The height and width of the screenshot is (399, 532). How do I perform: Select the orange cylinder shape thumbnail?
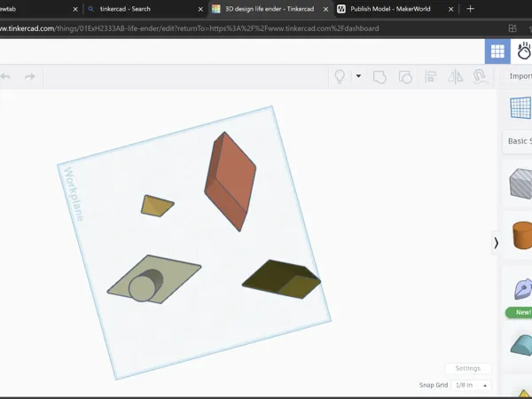click(x=522, y=236)
